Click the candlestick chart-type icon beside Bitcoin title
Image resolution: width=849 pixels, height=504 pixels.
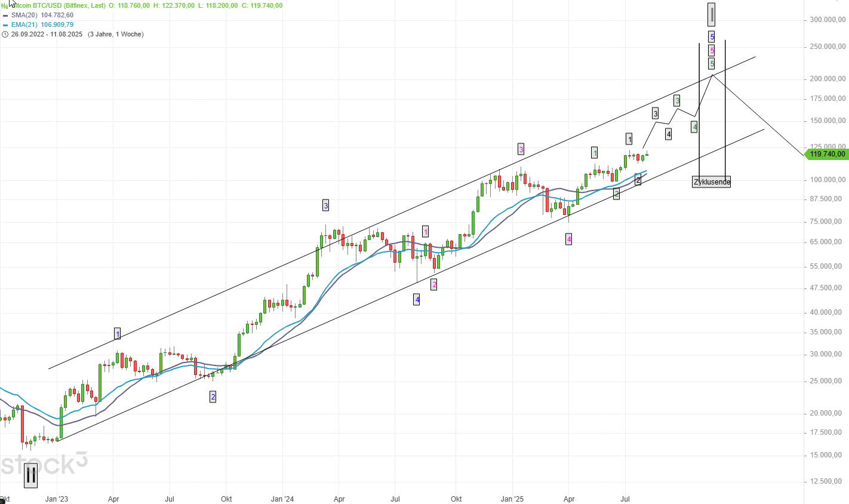click(5, 5)
